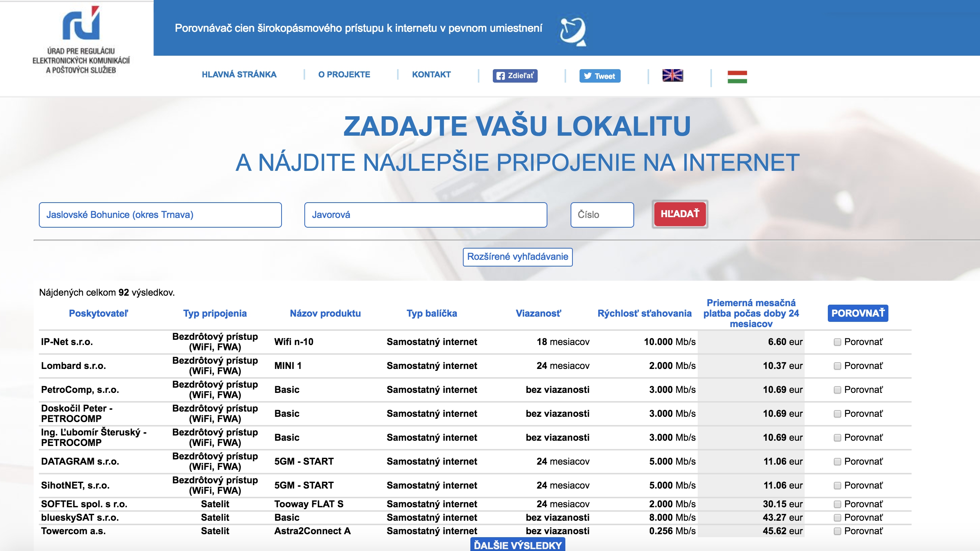
Task: Sort by Priemerná mesačná platba column header
Action: click(751, 313)
